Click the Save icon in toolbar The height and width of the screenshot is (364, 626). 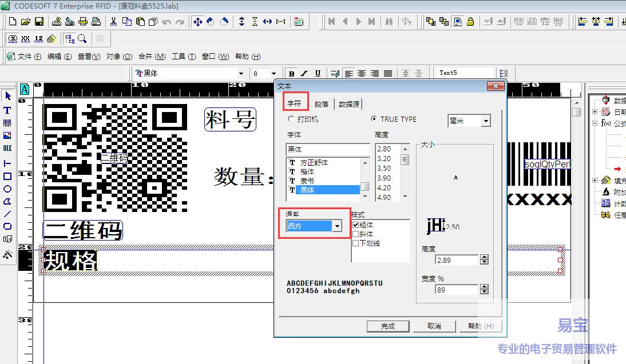(x=39, y=22)
